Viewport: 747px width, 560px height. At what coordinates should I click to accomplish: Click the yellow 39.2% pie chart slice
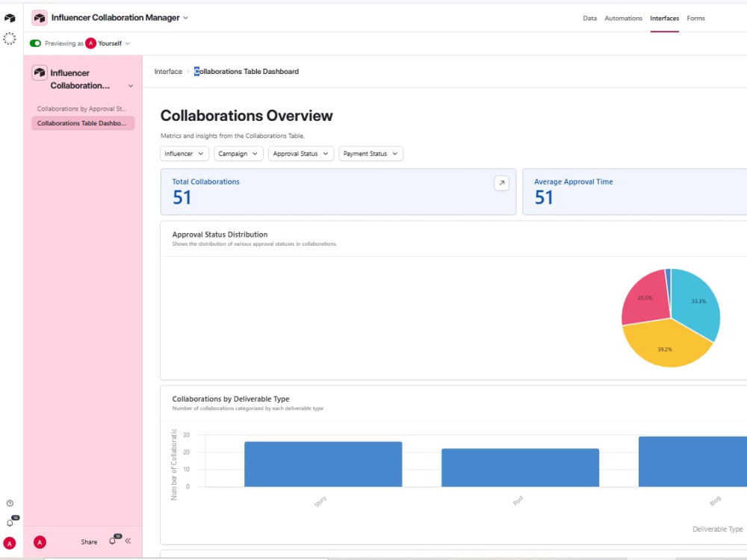[665, 345]
